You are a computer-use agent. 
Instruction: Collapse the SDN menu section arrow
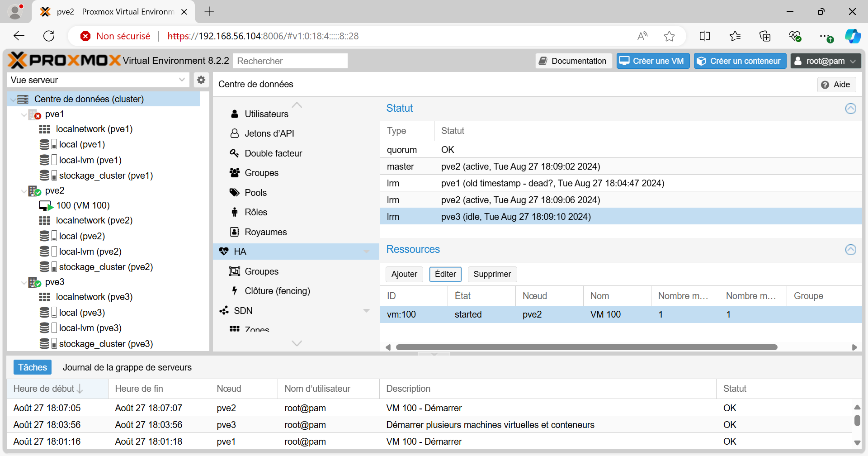click(x=367, y=311)
